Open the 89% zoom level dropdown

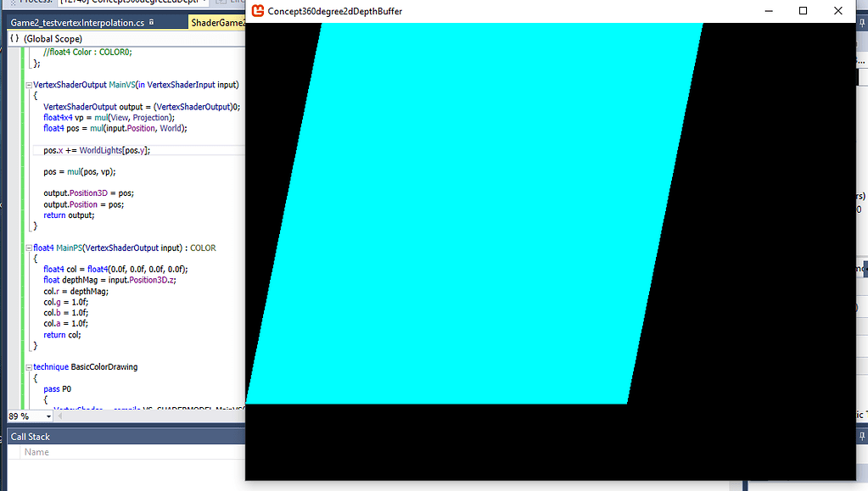point(48,416)
